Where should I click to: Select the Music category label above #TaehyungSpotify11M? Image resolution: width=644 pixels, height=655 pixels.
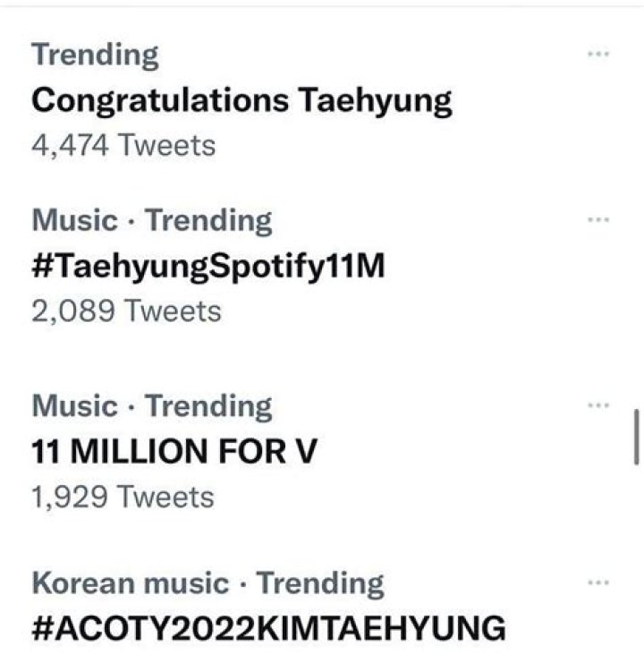[x=74, y=220]
